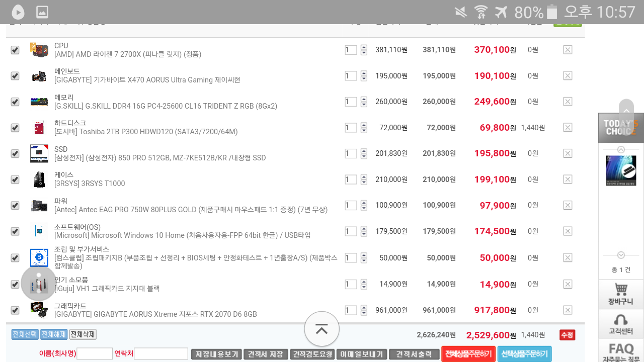Click the play icon in status bar

click(18, 12)
